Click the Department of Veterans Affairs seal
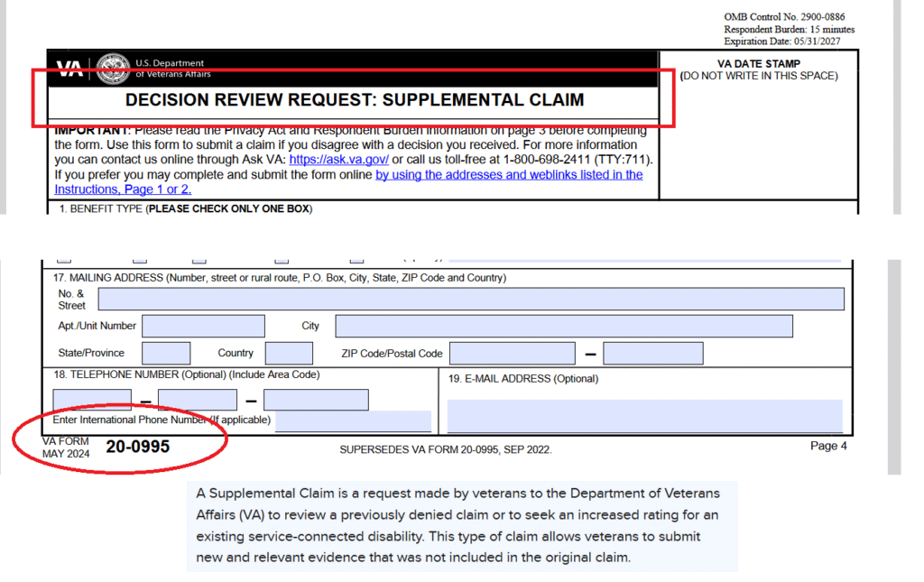 click(113, 68)
